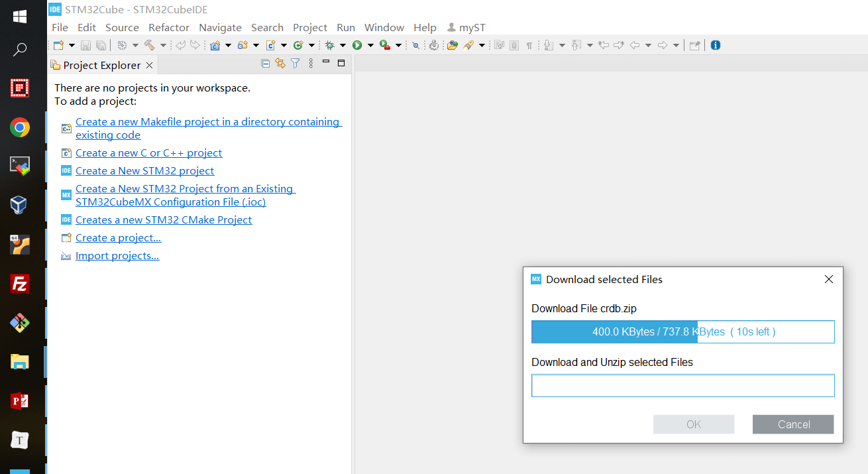Image resolution: width=868 pixels, height=474 pixels.
Task: Toggle the Block Selection Mode icon
Action: (x=514, y=45)
